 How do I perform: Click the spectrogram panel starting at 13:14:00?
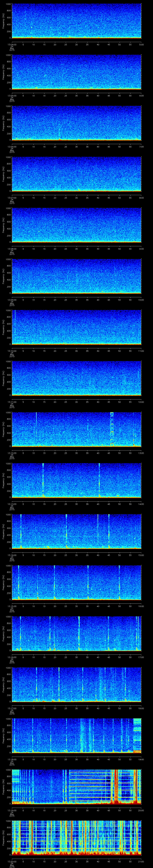click(x=77, y=532)
